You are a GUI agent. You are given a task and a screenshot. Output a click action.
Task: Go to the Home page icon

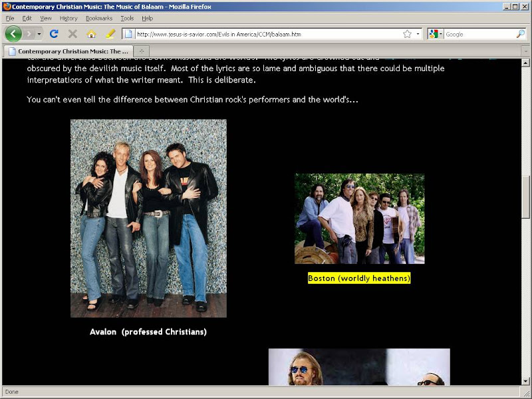[x=91, y=34]
